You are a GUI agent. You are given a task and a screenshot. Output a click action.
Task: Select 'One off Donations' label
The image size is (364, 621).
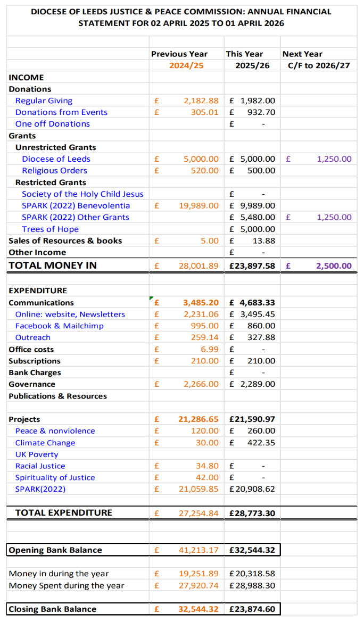[53, 124]
